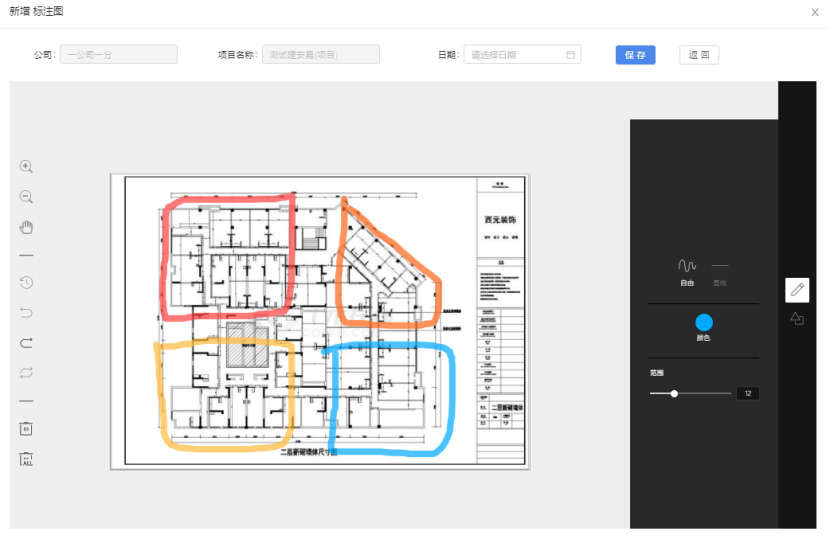The height and width of the screenshot is (544, 830).
Task: Click the range (范围) slider handle
Action: pos(674,394)
